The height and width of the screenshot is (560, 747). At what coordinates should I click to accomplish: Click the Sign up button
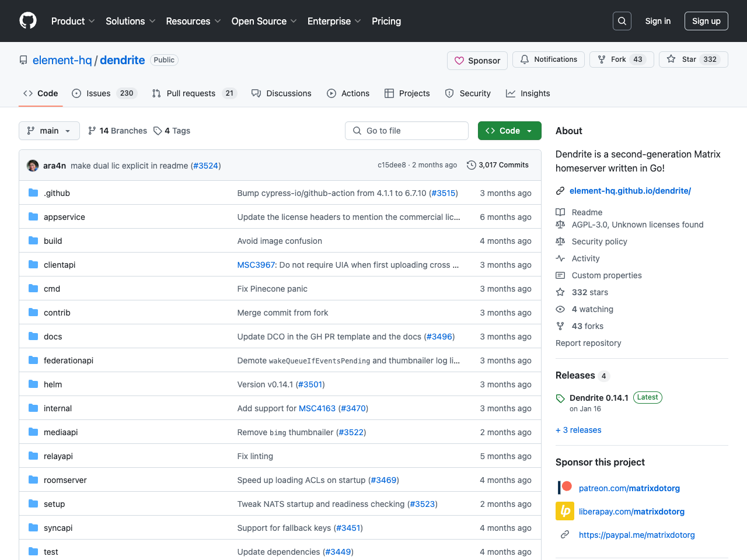click(x=706, y=21)
